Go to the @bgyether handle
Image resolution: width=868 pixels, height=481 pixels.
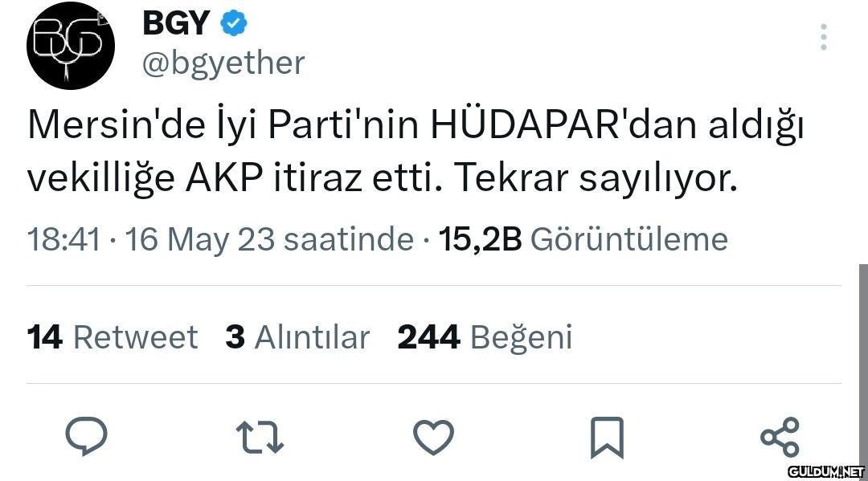(223, 63)
